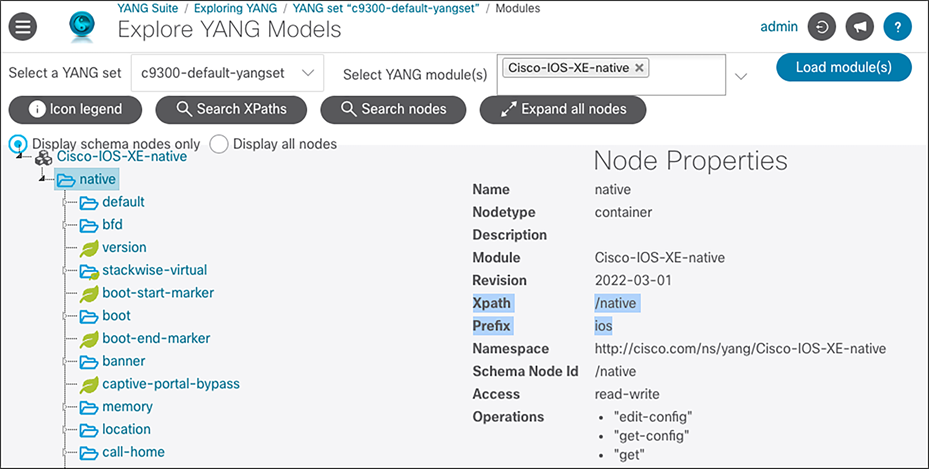Click the default folder icon
The width and height of the screenshot is (929, 469).
(x=89, y=203)
